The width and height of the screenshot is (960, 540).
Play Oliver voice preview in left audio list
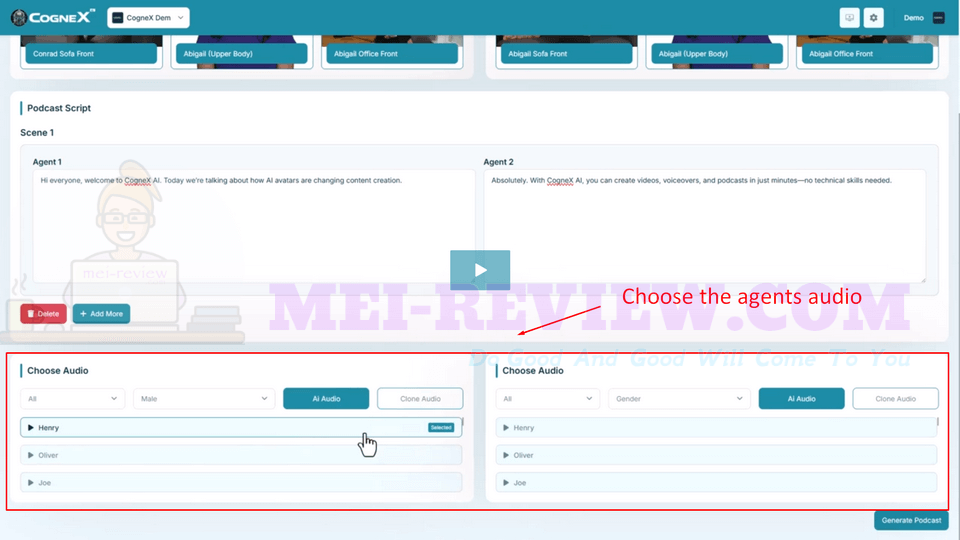pos(31,455)
